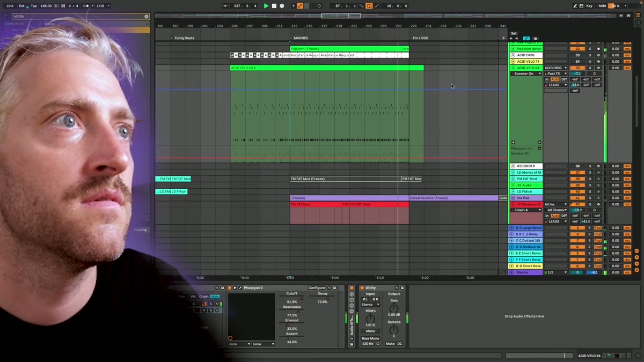Toggle the transport Loop switch
The image size is (644, 362).
point(369,6)
